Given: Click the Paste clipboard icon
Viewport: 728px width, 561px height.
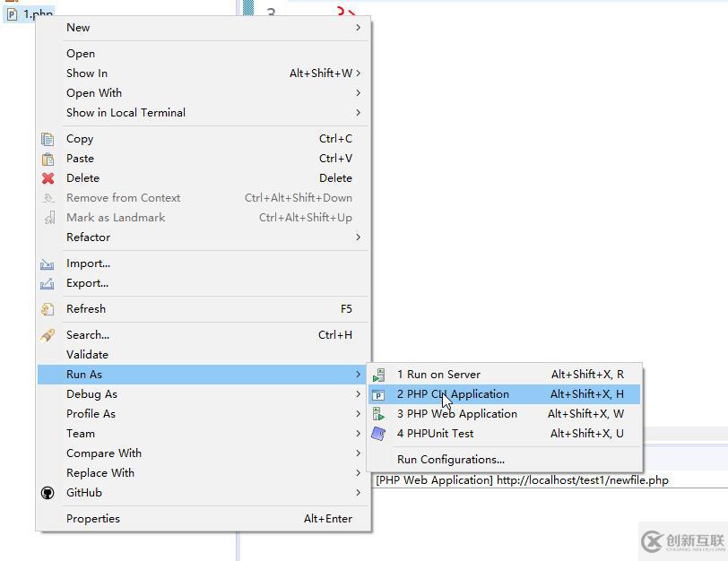Looking at the screenshot, I should (48, 159).
